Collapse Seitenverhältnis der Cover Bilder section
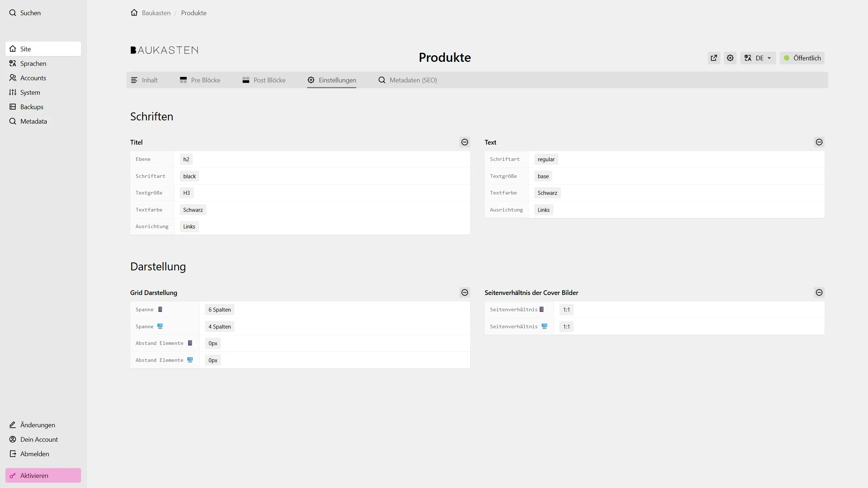The width and height of the screenshot is (868, 488). point(819,292)
